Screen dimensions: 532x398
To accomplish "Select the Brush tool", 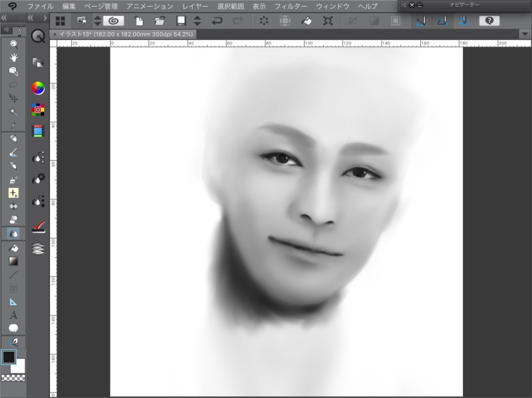I will [x=13, y=153].
